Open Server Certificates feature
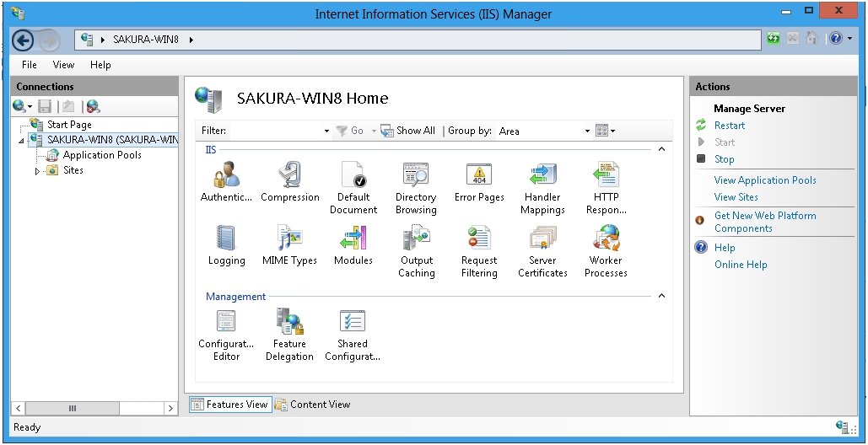 542,252
